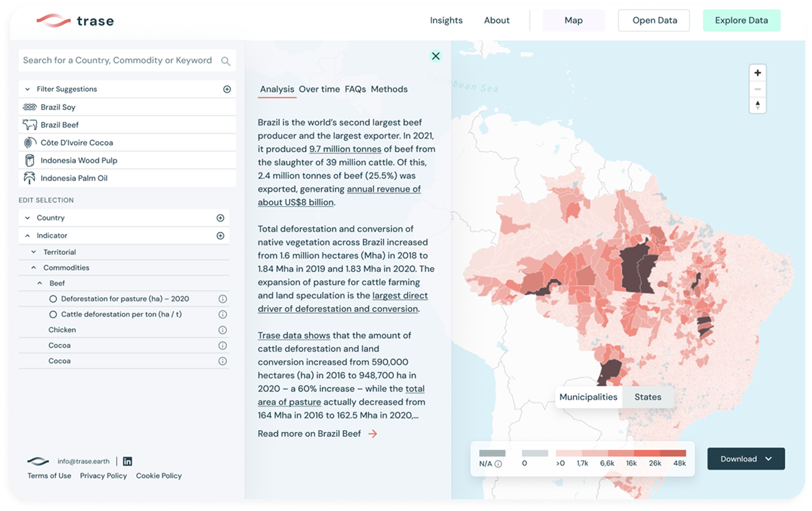
Task: Show info for Chicken indicator
Action: coord(222,330)
